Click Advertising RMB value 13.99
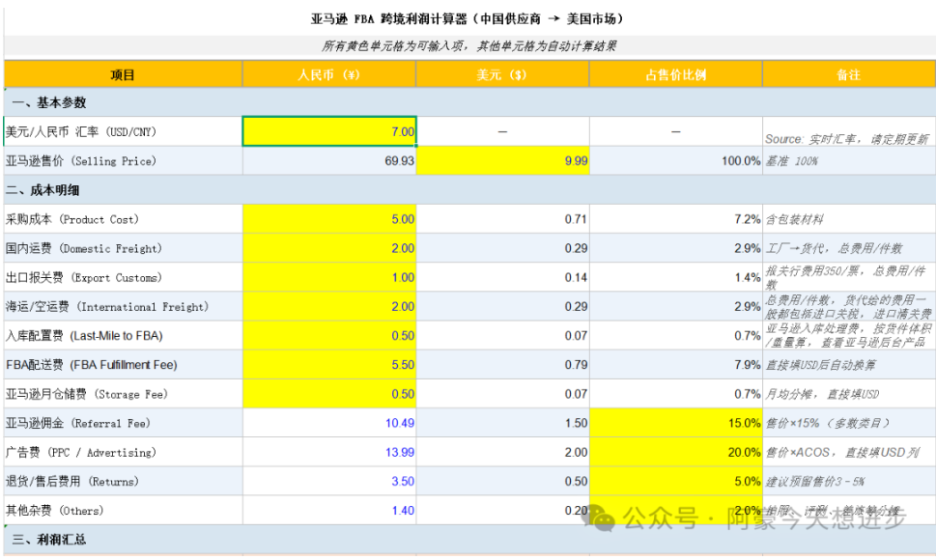Viewport: 936px width, 560px height. (x=399, y=452)
